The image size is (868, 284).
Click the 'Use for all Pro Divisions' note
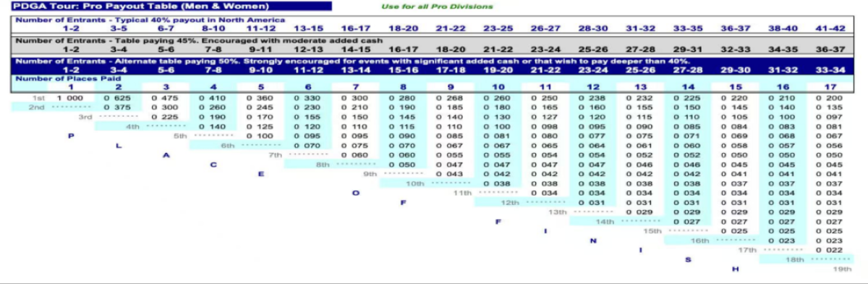click(437, 6)
